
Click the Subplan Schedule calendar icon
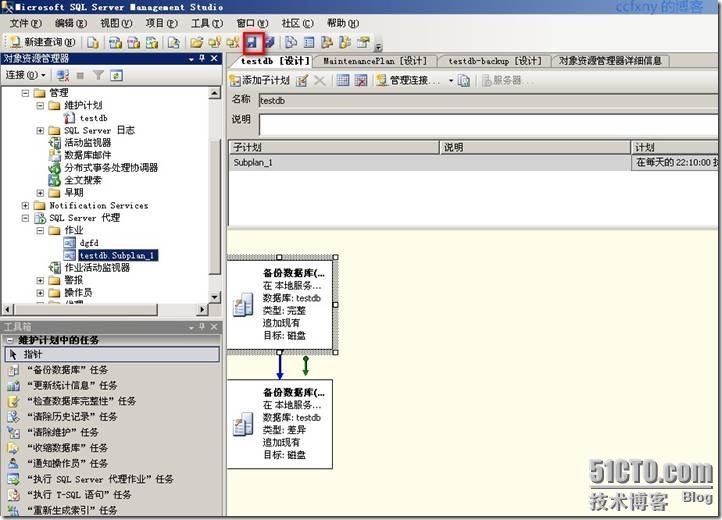[343, 81]
